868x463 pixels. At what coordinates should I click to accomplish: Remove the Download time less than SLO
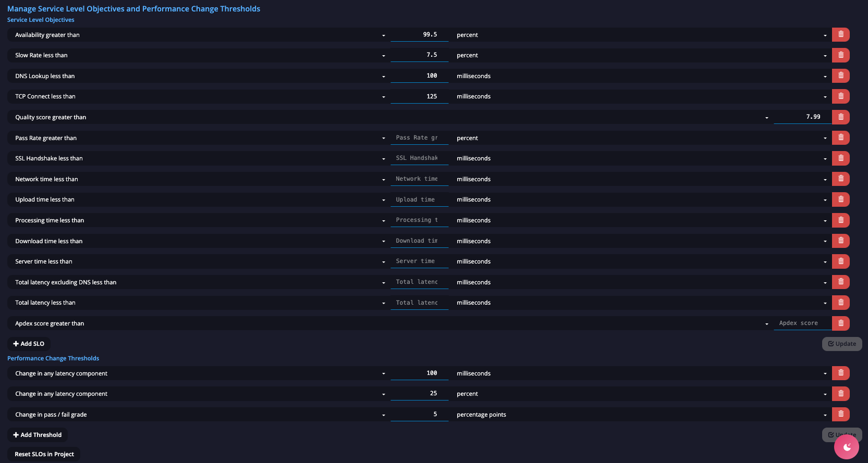click(840, 241)
